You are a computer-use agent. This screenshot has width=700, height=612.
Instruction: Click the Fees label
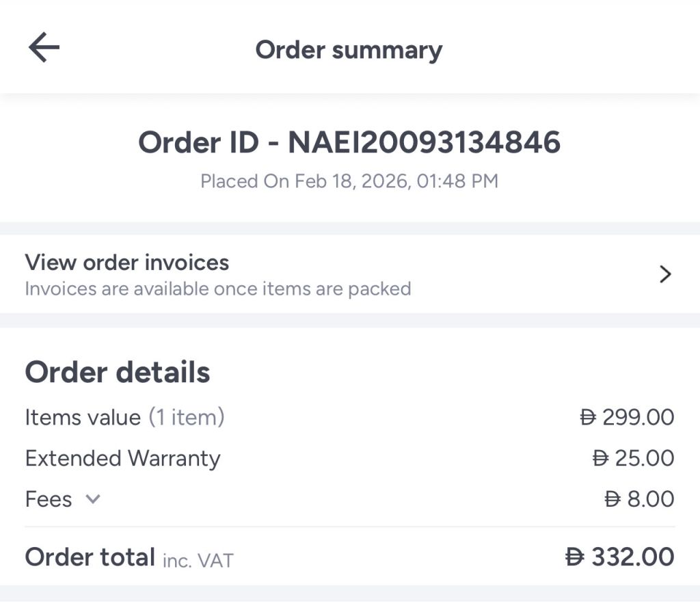tap(49, 499)
